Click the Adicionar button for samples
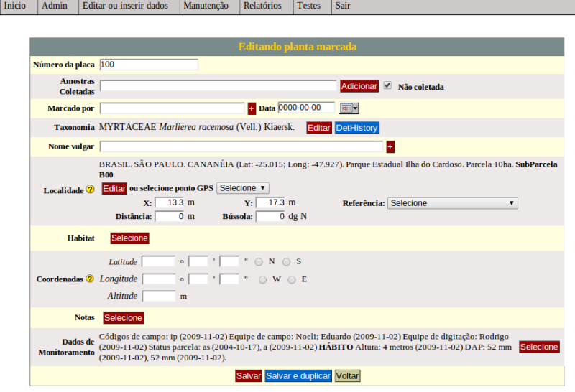Viewport: 575px width, 392px height. tap(359, 86)
